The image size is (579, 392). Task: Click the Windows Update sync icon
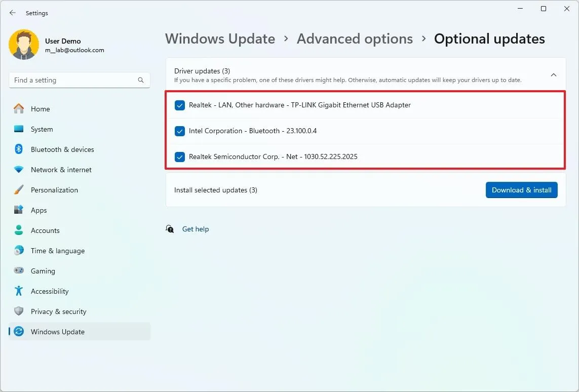point(19,331)
